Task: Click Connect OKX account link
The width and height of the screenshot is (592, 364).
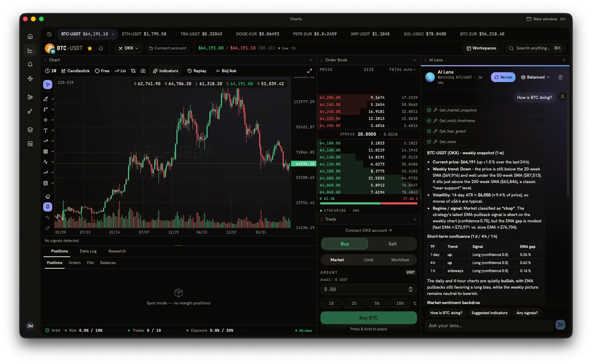Action: click(x=369, y=230)
